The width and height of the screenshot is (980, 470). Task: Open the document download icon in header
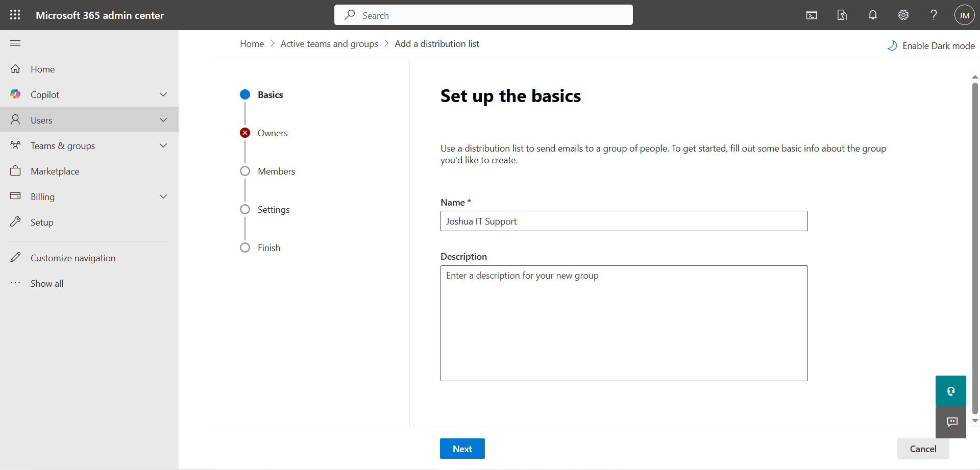tap(842, 15)
